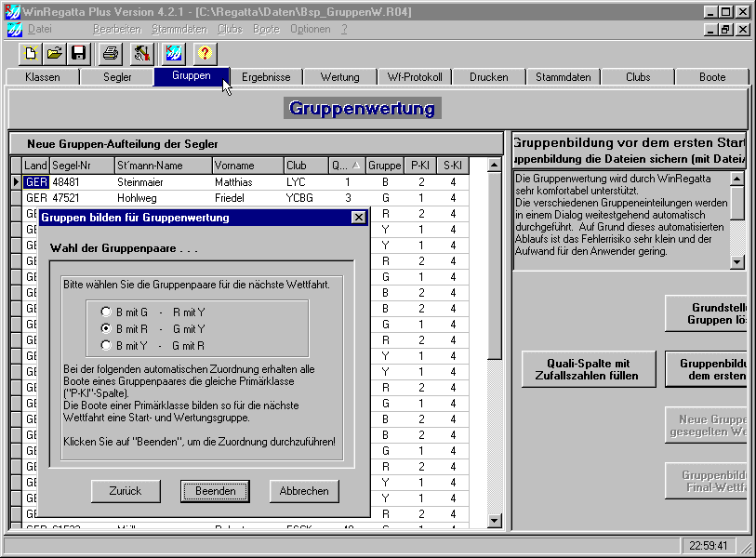
Task: Switch to the Ergebnisse tab
Action: [266, 77]
